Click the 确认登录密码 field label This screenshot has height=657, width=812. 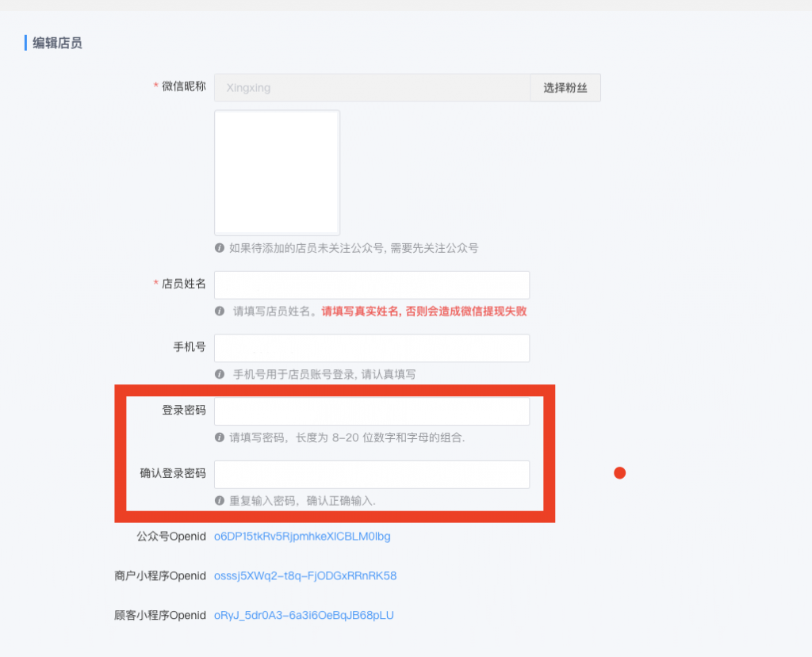point(172,474)
